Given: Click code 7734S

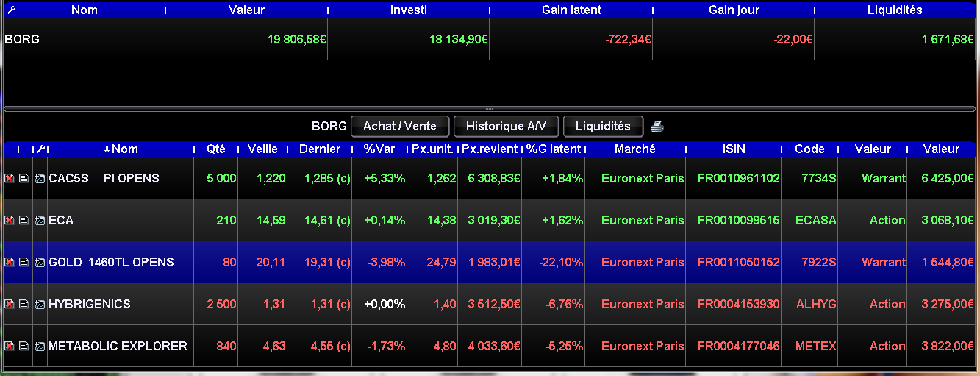Looking at the screenshot, I should [x=818, y=178].
